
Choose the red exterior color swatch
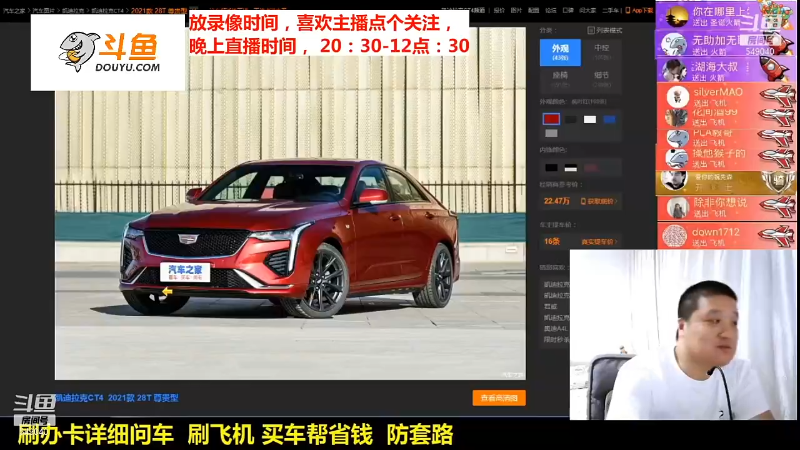point(551,119)
